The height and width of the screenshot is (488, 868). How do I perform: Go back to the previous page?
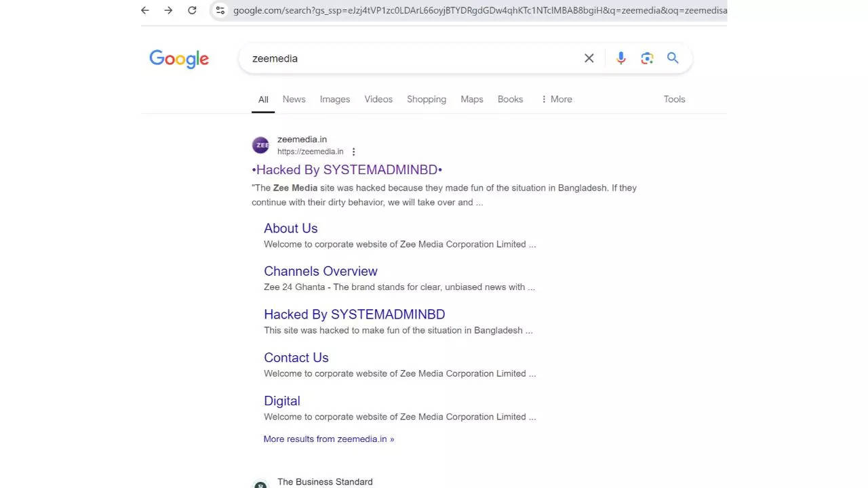pos(145,10)
